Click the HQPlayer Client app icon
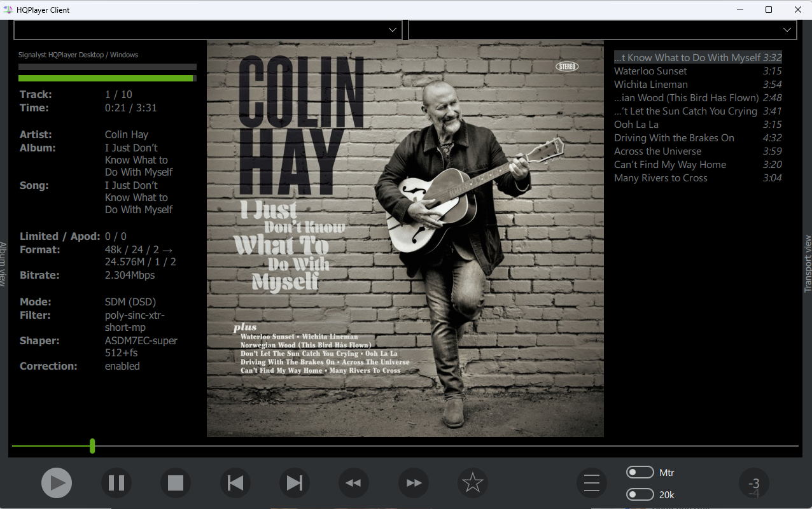 point(8,10)
